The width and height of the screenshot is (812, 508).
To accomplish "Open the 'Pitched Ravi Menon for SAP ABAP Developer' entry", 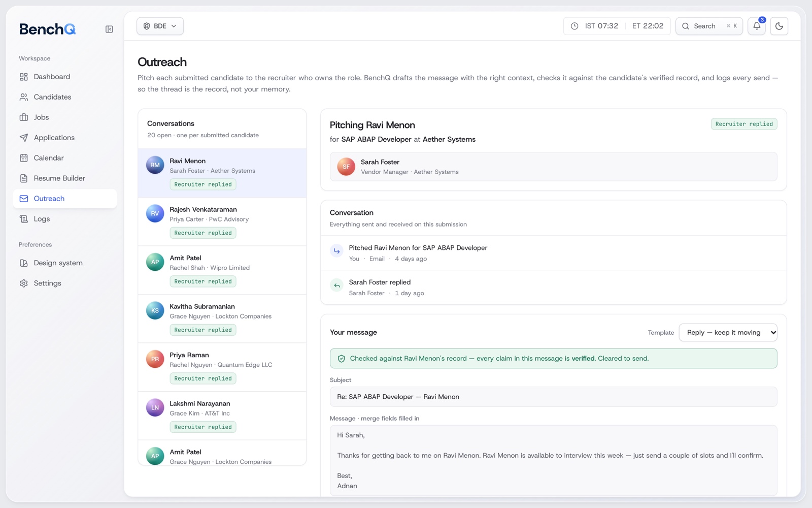I will pos(553,253).
